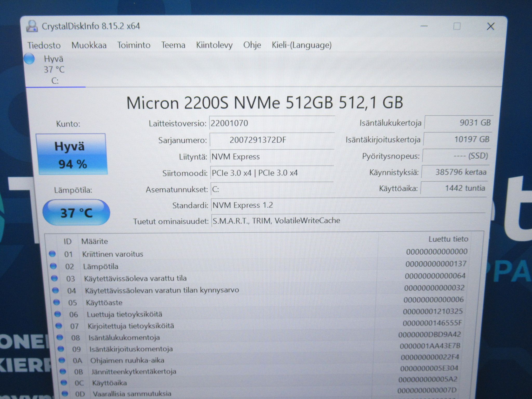The width and height of the screenshot is (532, 399).
Task: Open the Kiintolevy menu
Action: pos(214,45)
